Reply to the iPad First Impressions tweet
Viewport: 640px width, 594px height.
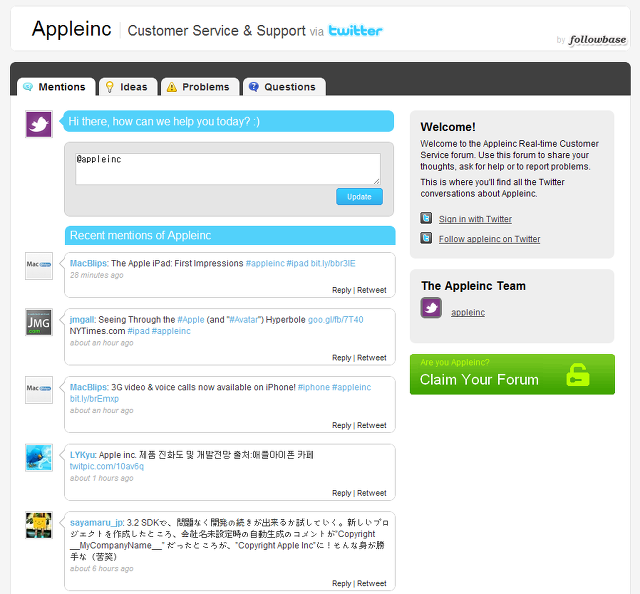[x=342, y=290]
